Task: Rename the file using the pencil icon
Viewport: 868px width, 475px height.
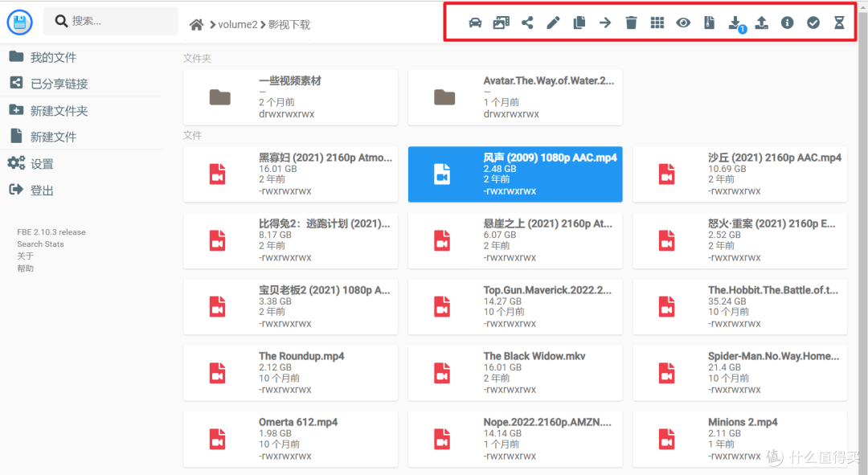Action: (x=553, y=23)
